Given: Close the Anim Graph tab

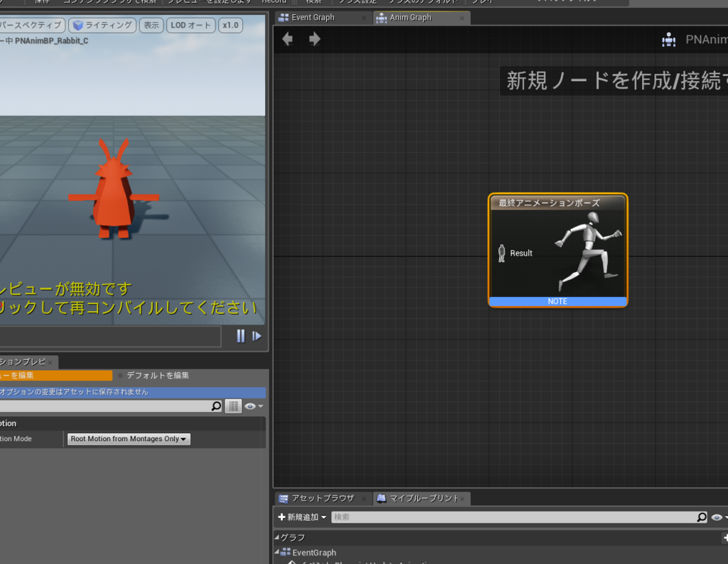Looking at the screenshot, I should [x=462, y=18].
